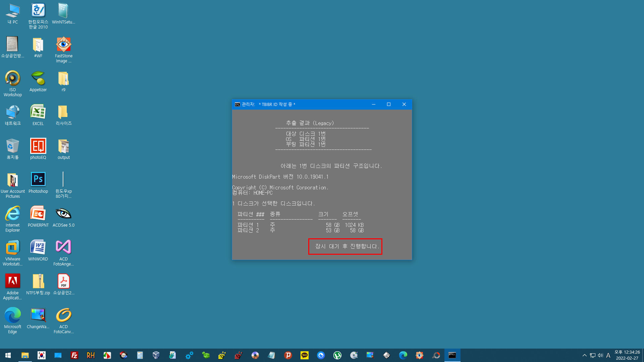Launch the EXCEL desktop shortcut
The width and height of the screenshot is (644, 362).
click(38, 115)
